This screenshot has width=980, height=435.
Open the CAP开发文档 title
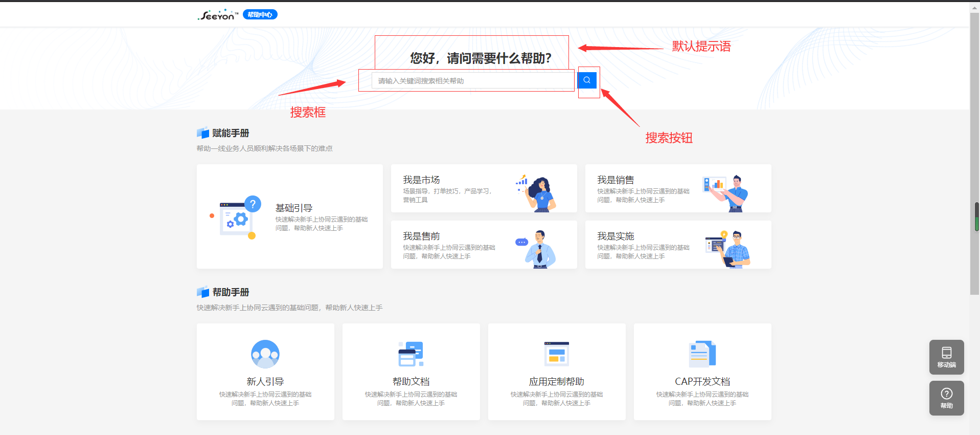point(702,382)
